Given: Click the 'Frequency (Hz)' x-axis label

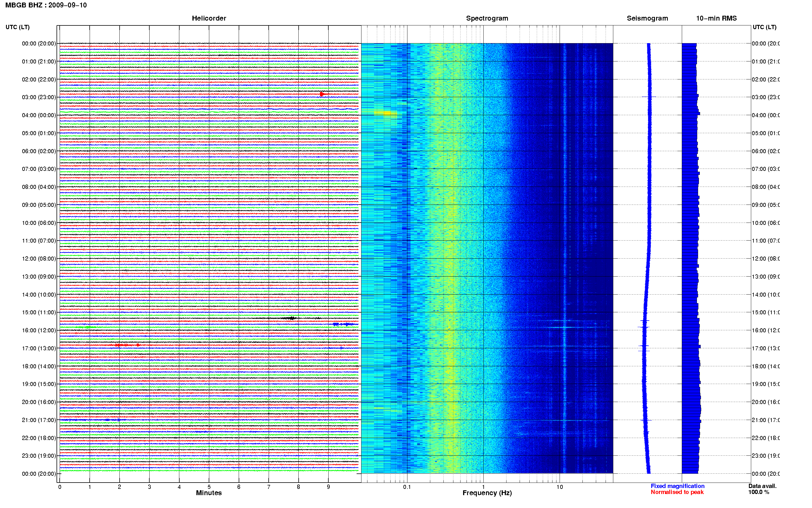Looking at the screenshot, I should tap(487, 493).
